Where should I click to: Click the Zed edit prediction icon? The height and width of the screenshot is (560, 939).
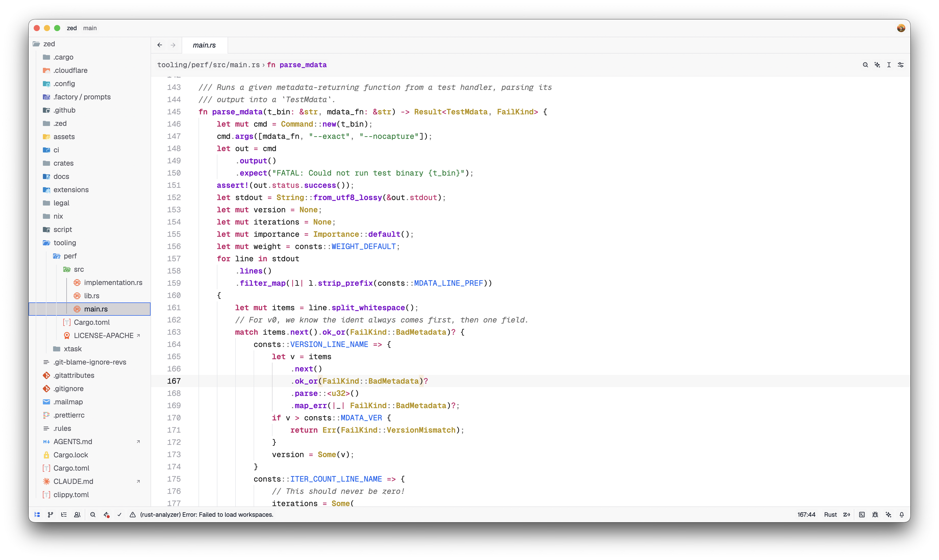click(x=846, y=514)
